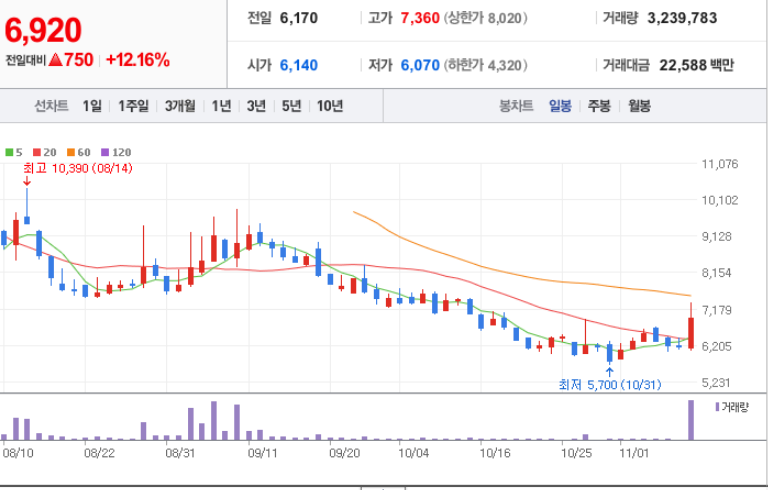Select the 3년 chart range
The height and width of the screenshot is (490, 768).
(x=256, y=106)
